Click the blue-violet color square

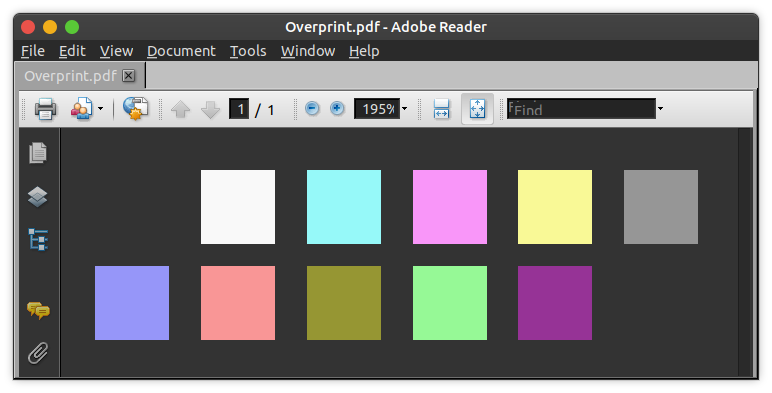(132, 303)
